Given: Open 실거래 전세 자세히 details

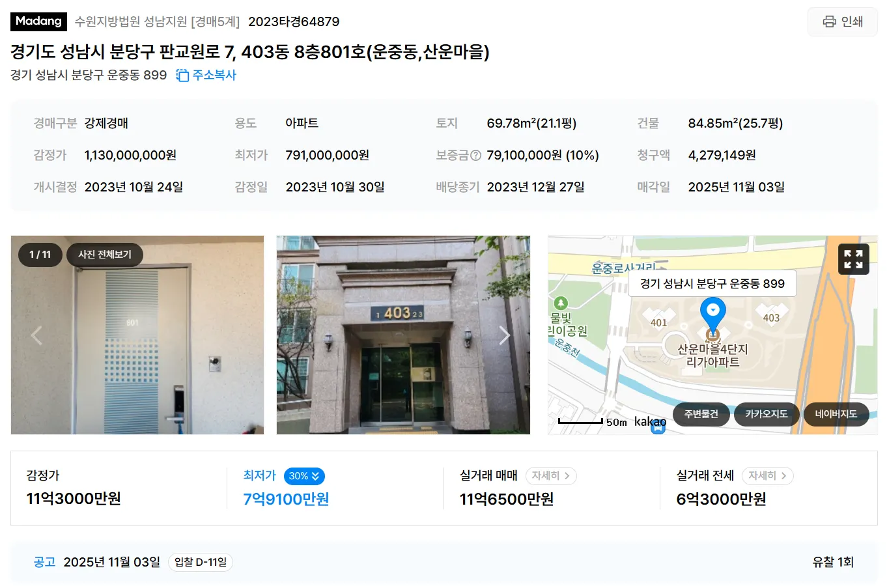Looking at the screenshot, I should pos(767,476).
